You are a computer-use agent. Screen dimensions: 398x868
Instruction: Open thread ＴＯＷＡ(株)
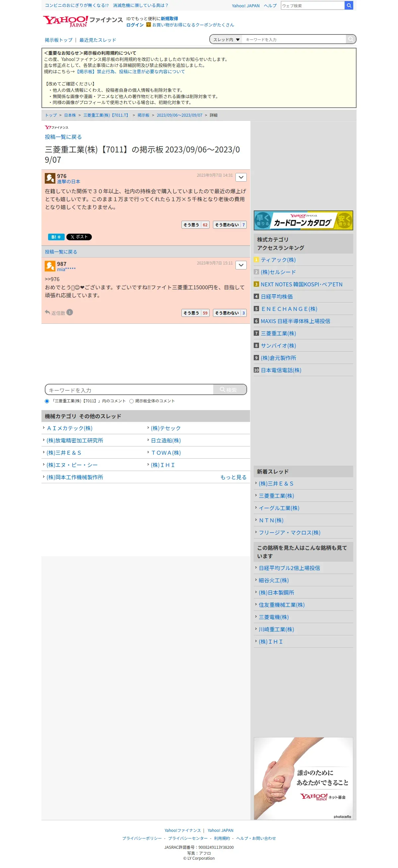point(166,453)
